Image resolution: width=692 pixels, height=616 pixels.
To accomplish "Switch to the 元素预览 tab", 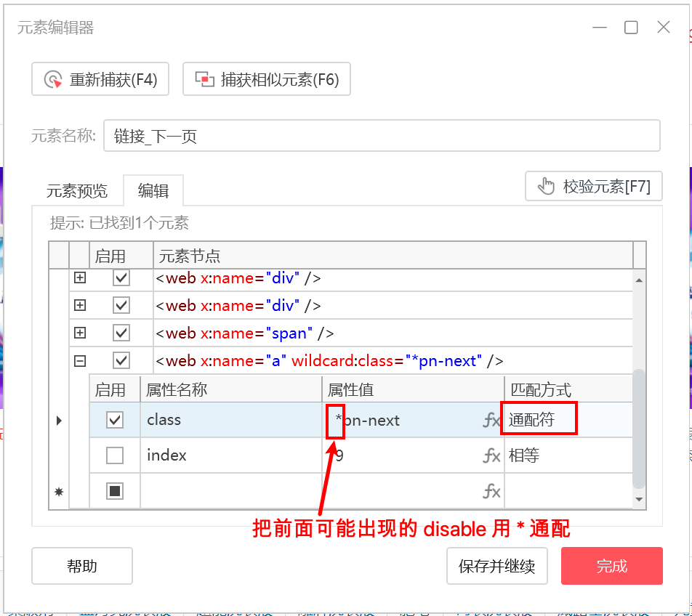I will pos(77,191).
